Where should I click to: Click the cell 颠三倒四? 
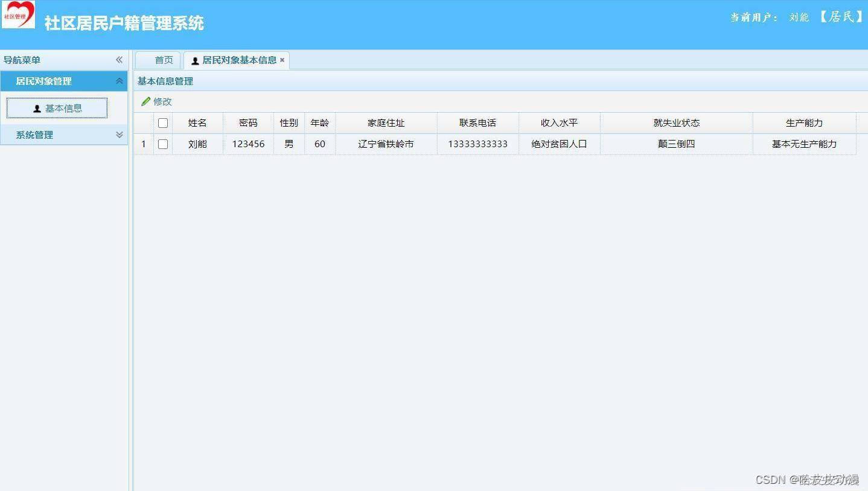pyautogui.click(x=677, y=144)
